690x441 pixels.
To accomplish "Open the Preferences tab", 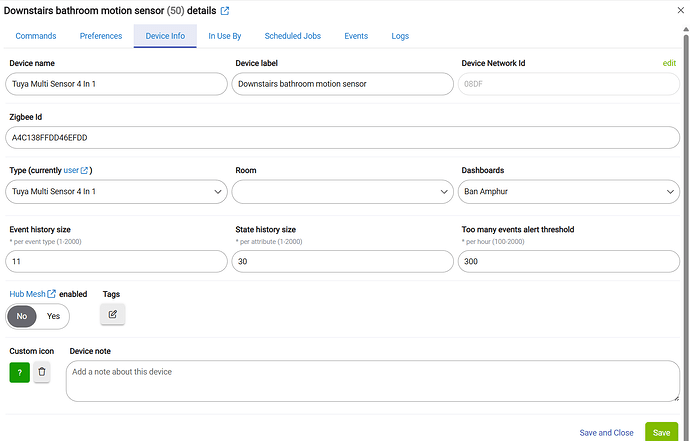I will [101, 36].
